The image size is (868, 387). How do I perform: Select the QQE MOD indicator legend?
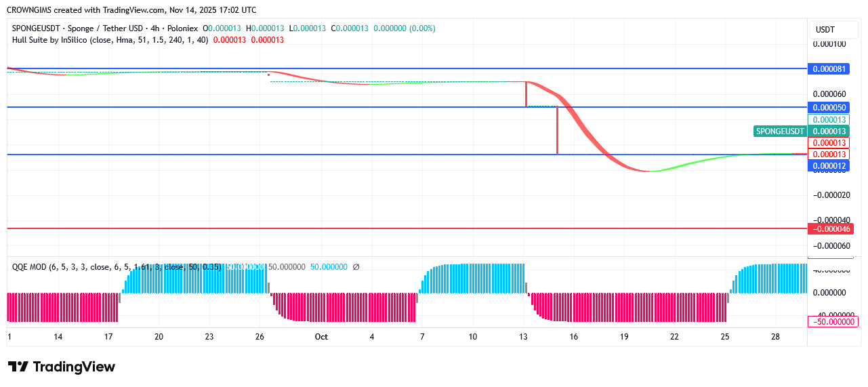29,267
